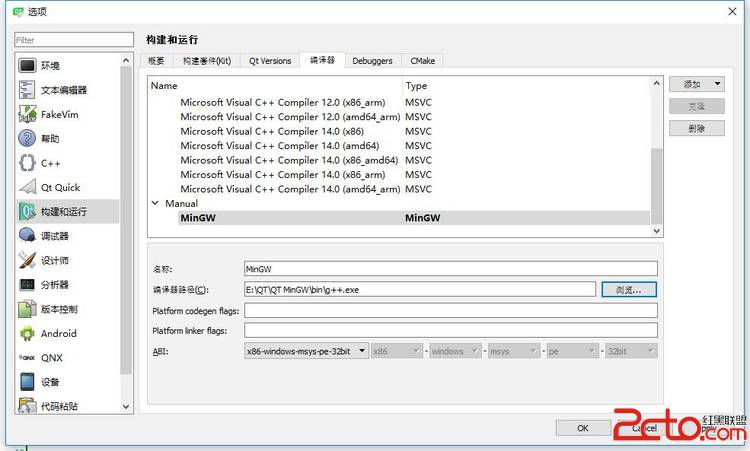Close the options dialog with X

point(732,11)
